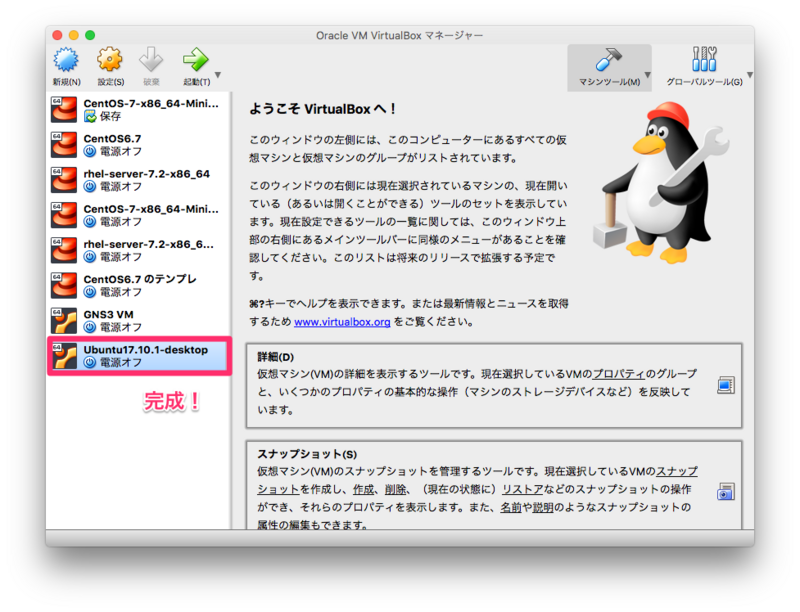The image size is (800, 612).
Task: Click the 削除 link in Snapshots
Action: (395, 490)
